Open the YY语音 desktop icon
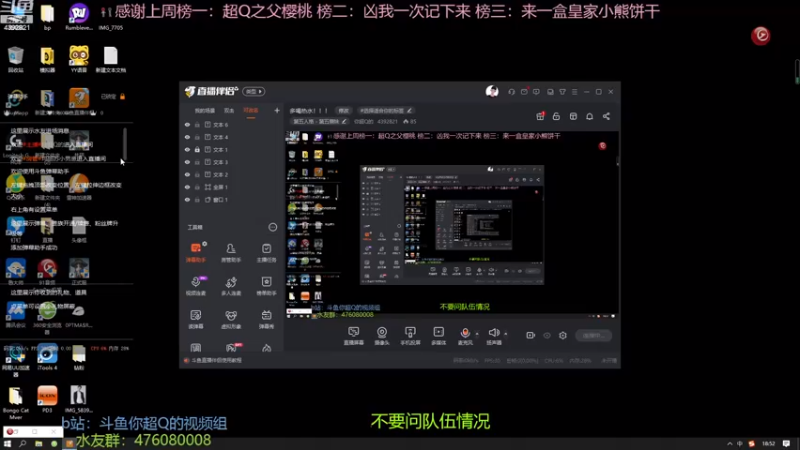The width and height of the screenshot is (800, 450). pos(79,60)
